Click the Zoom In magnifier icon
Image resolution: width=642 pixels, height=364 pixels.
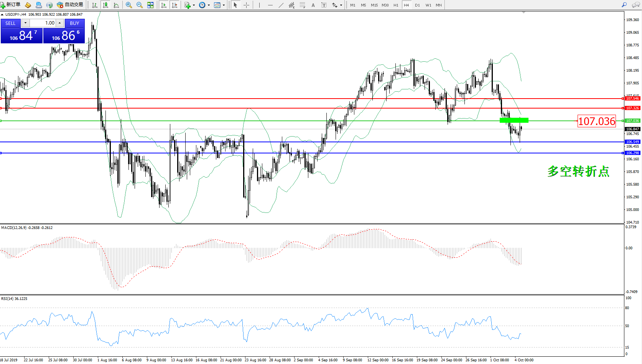pos(129,5)
